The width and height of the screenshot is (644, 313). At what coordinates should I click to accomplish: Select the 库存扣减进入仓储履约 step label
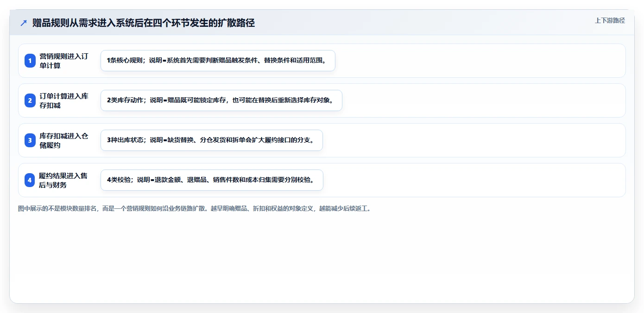64,140
